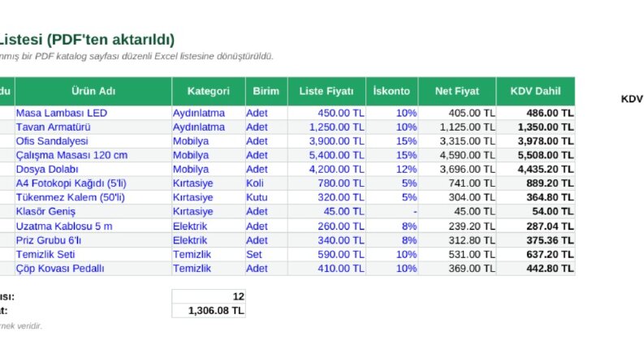The height and width of the screenshot is (362, 644).
Task: Click the 'İskonto' column header
Action: point(391,91)
